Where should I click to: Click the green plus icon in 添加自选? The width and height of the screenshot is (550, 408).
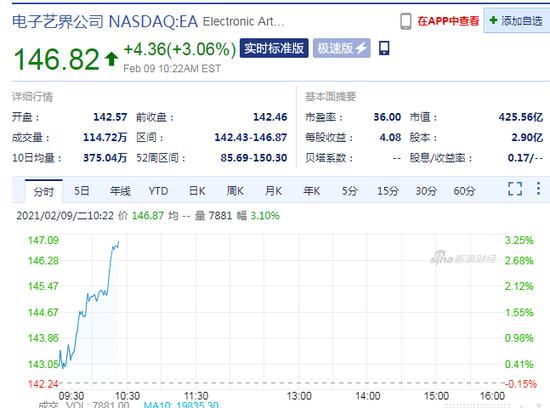[x=493, y=20]
